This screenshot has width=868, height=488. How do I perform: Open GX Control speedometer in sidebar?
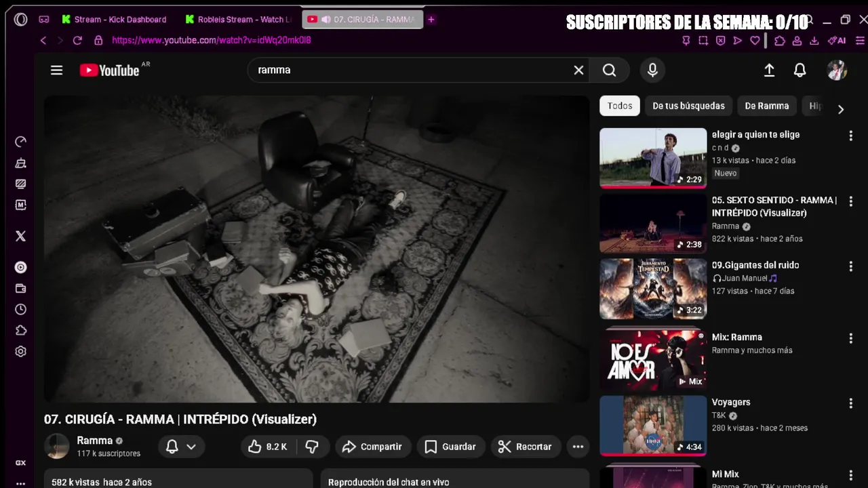(x=20, y=142)
